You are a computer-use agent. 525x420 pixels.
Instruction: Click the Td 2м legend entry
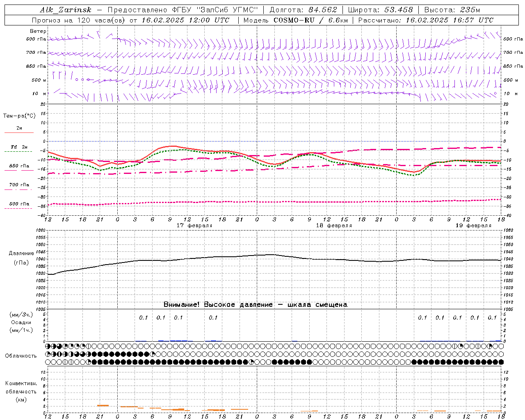tap(19, 147)
